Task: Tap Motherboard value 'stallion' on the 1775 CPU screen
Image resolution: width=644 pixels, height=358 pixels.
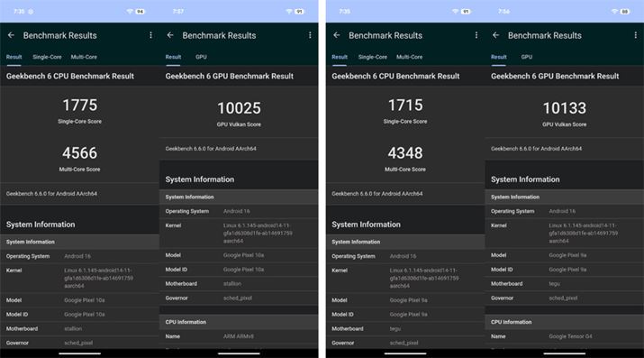Action: [x=73, y=329]
